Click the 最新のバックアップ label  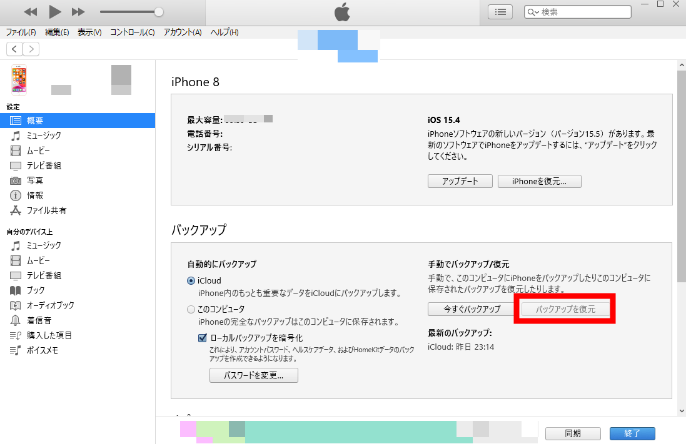coord(460,333)
